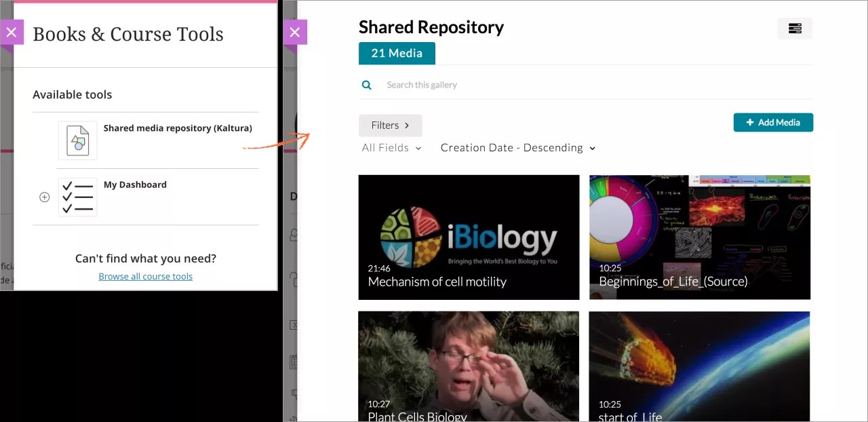Follow the Browse all course tools link

145,276
